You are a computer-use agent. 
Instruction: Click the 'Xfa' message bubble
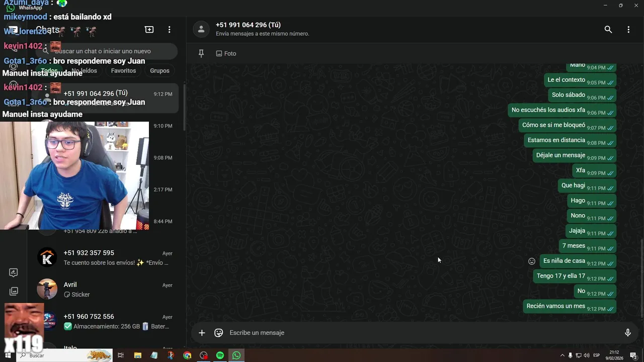click(594, 170)
